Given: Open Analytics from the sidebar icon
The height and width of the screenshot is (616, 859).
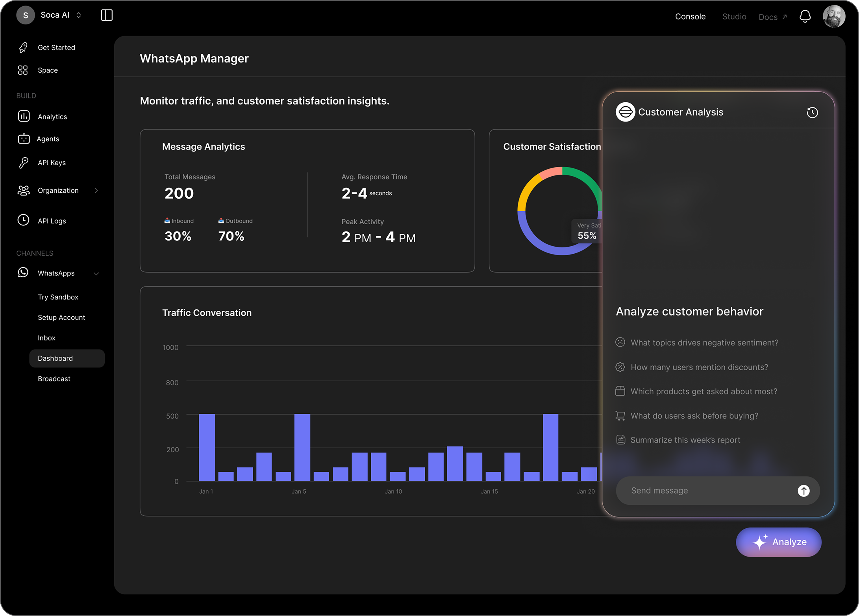Looking at the screenshot, I should pos(24,116).
